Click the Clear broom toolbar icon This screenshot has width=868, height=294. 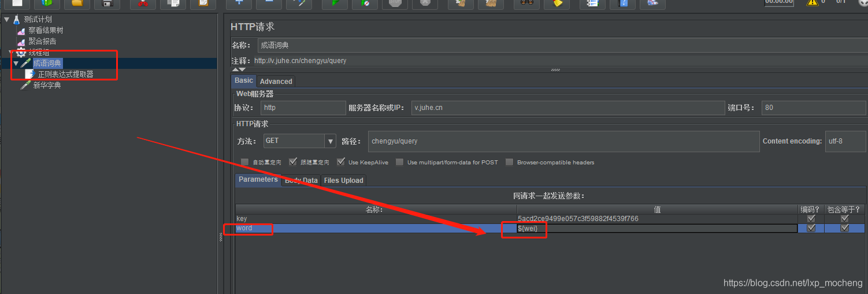point(461,3)
